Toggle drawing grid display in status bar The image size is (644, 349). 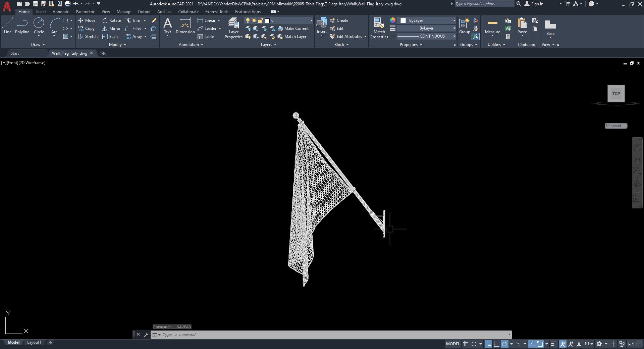point(466,344)
